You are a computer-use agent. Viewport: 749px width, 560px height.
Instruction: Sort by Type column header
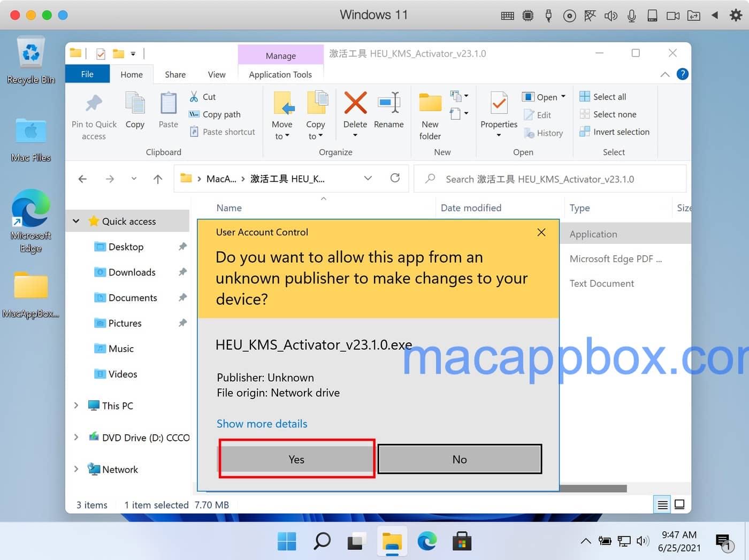click(x=579, y=208)
